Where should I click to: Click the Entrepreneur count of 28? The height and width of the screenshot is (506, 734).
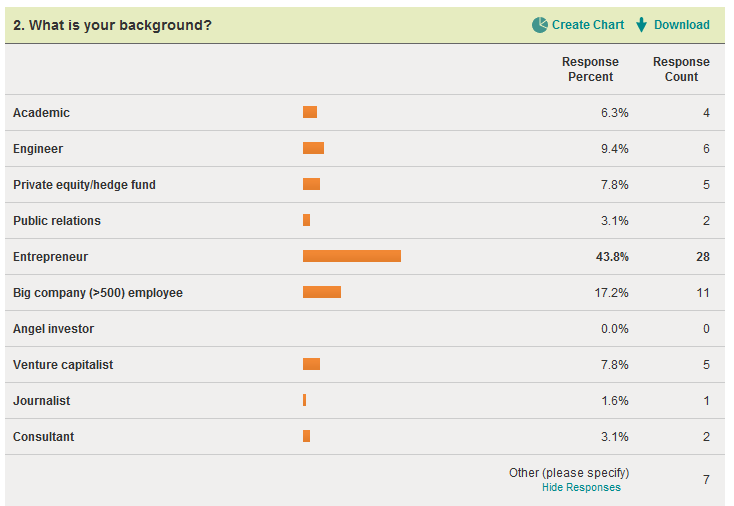pyautogui.click(x=702, y=257)
